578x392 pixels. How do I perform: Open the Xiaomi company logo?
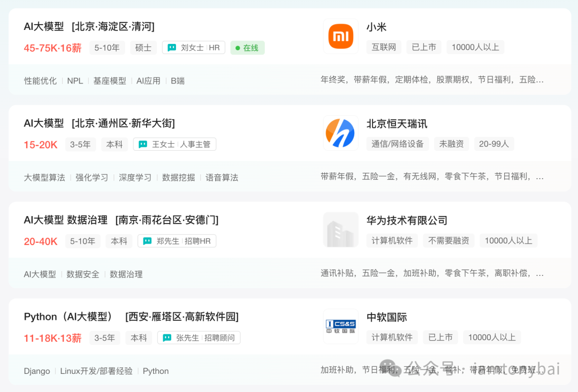click(340, 36)
